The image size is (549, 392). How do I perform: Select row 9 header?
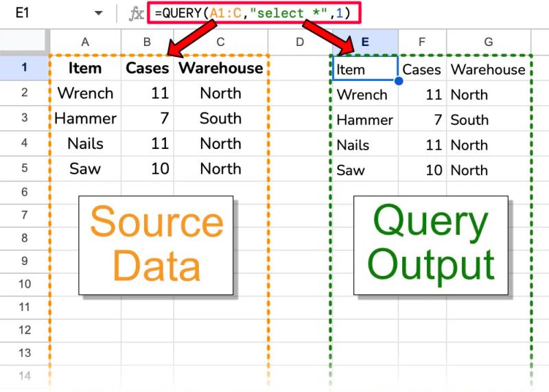(24, 261)
